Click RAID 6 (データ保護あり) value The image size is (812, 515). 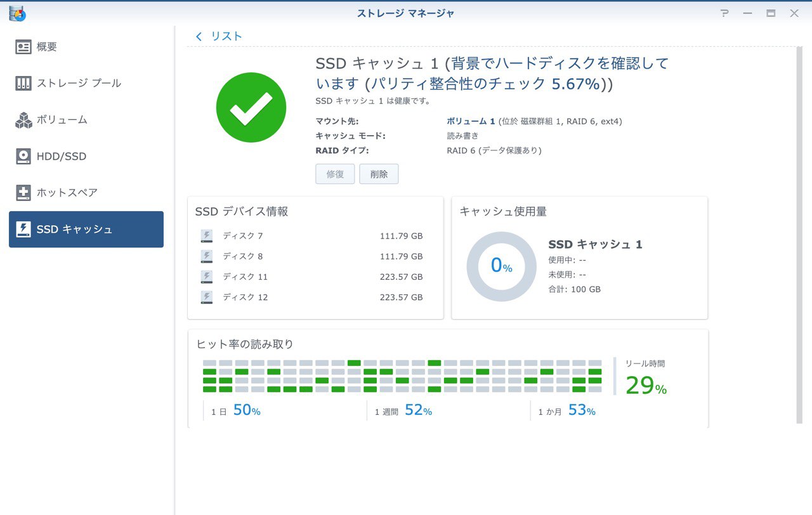coord(494,151)
